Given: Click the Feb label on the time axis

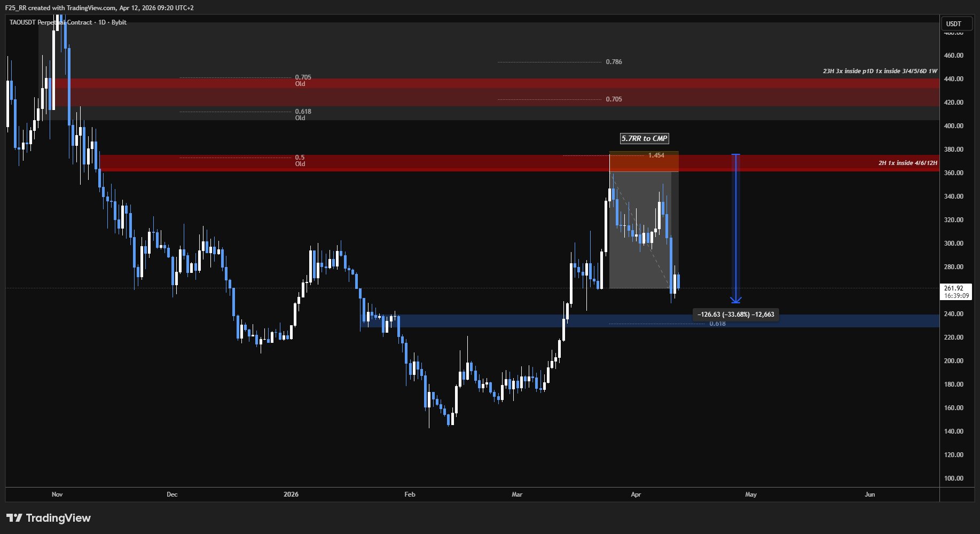Looking at the screenshot, I should pos(410,494).
